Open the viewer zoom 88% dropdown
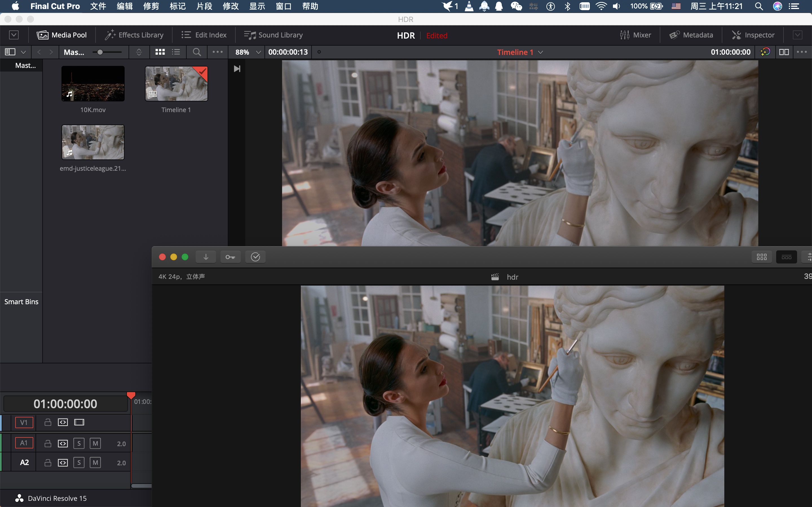Viewport: 812px width, 507px height. pyautogui.click(x=258, y=52)
